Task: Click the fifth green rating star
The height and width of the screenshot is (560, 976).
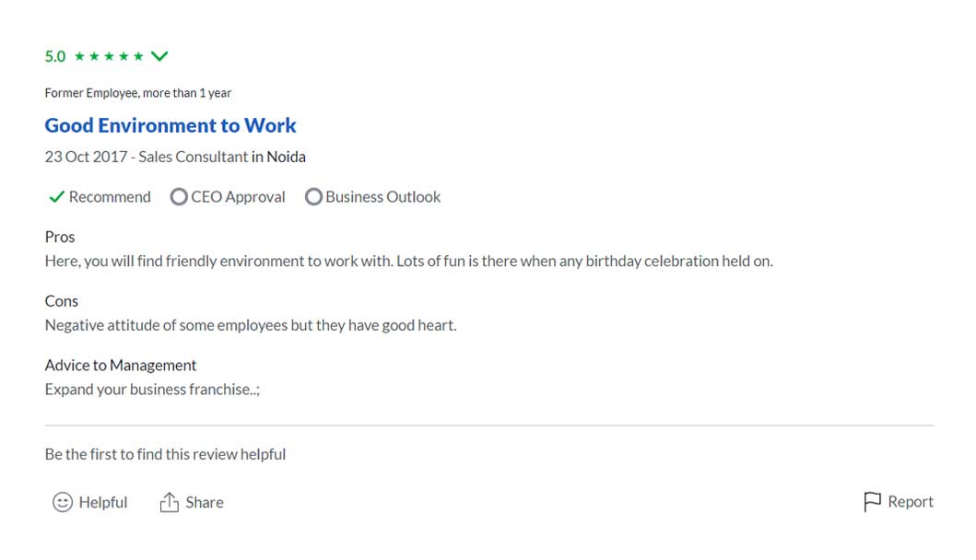Action: tap(138, 56)
